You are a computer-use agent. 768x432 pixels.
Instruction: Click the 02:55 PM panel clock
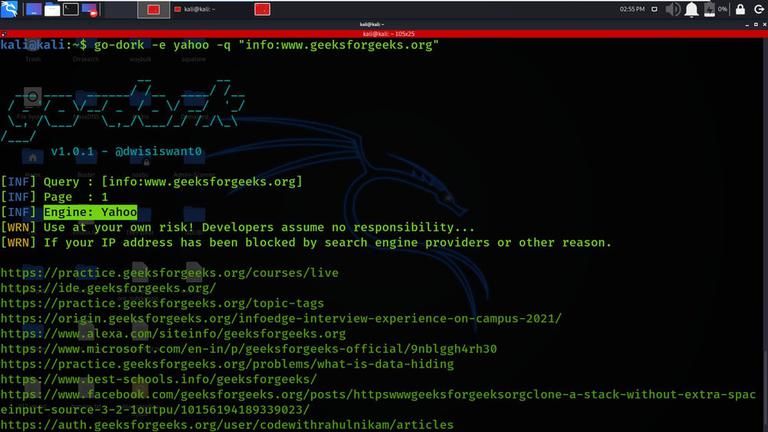coord(632,9)
